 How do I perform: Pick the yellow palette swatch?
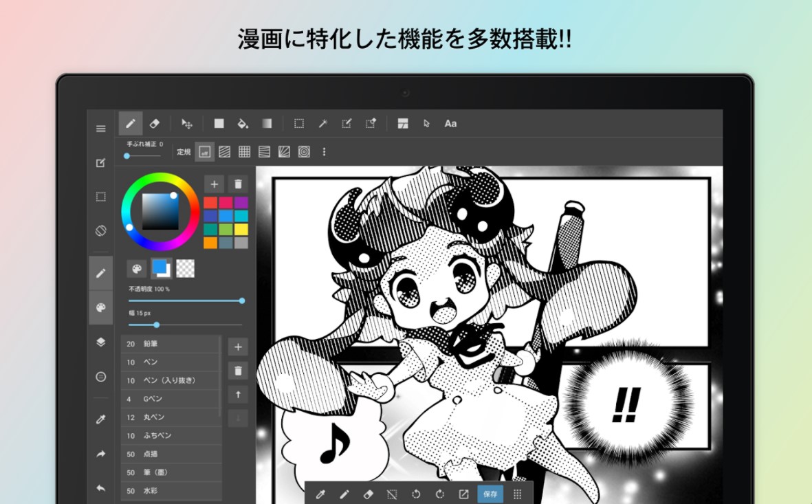(241, 230)
